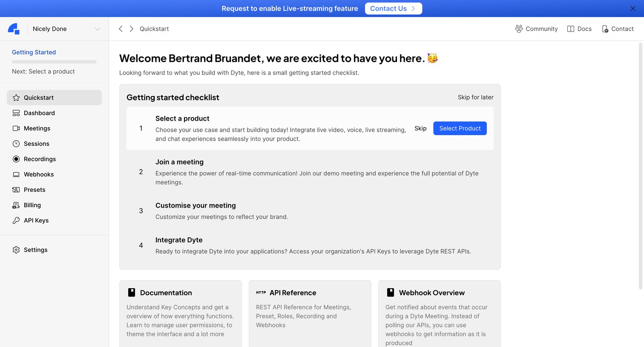Click the page vertical scrollbar
The image size is (644, 347).
[x=641, y=166]
